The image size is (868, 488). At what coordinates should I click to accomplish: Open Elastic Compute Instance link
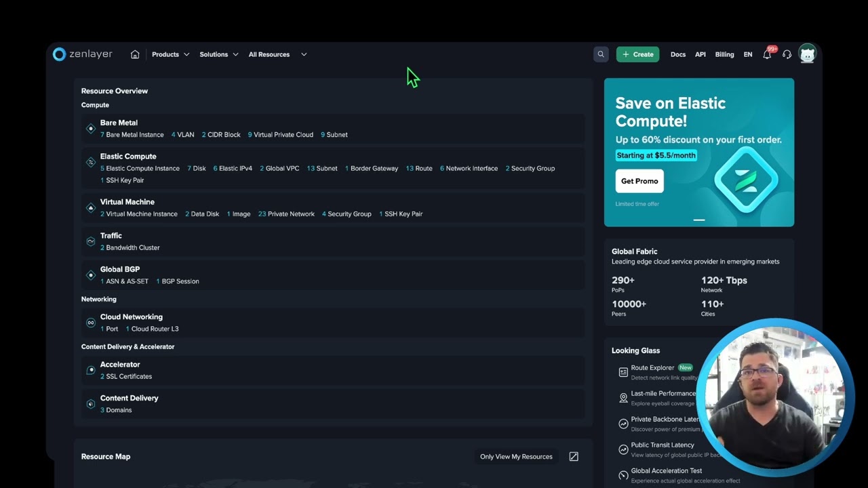[x=140, y=169]
